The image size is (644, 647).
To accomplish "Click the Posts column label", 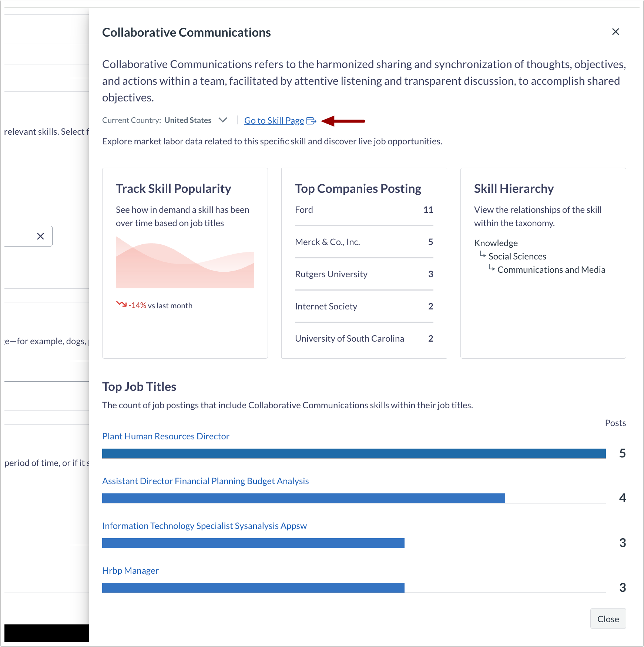I will click(615, 423).
